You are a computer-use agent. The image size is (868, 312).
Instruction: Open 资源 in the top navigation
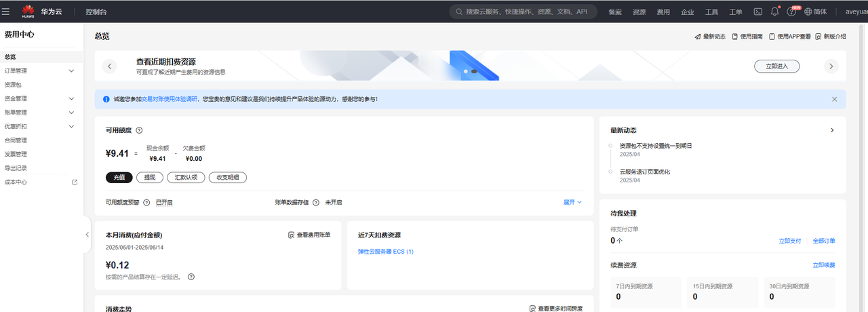[x=639, y=12]
